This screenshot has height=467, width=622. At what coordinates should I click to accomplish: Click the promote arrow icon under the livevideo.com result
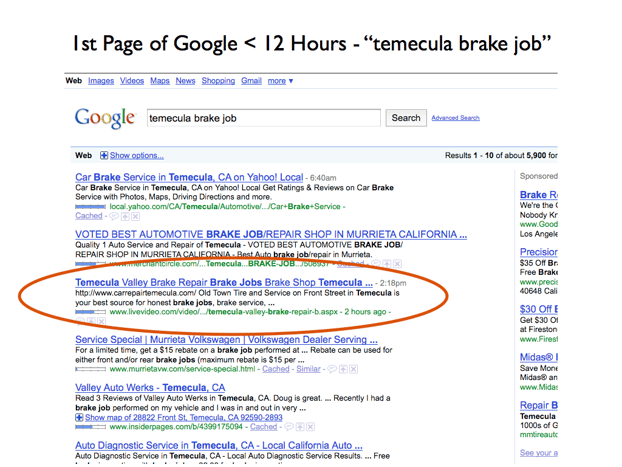click(x=91, y=321)
